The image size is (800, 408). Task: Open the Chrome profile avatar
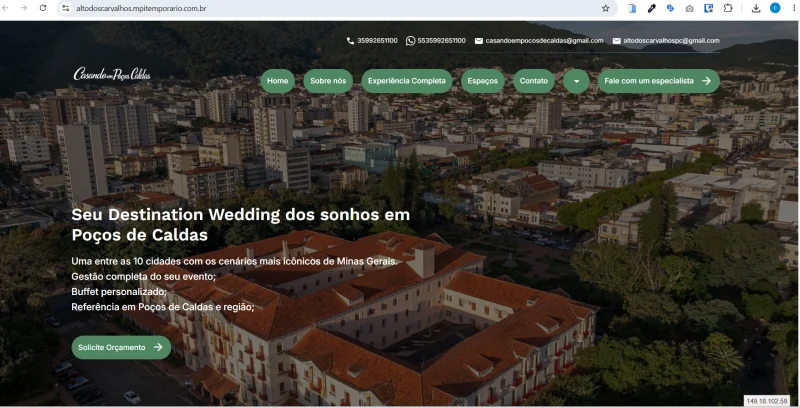click(x=775, y=8)
